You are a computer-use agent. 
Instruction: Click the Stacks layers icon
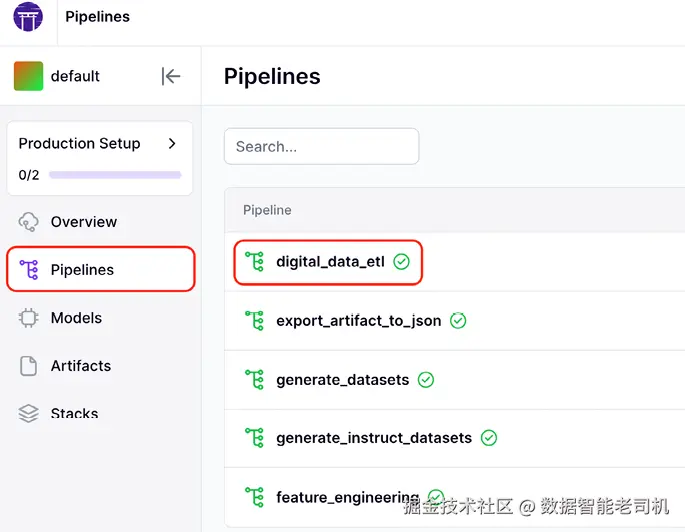28,413
